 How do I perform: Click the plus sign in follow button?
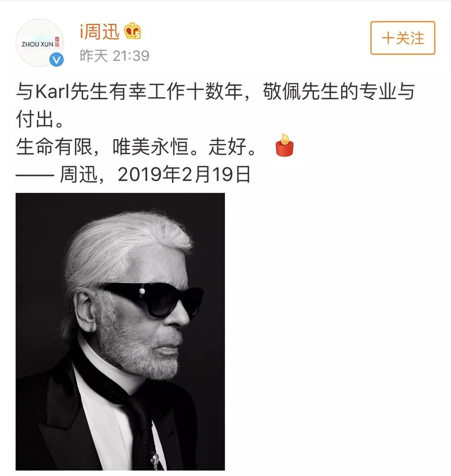(x=388, y=38)
